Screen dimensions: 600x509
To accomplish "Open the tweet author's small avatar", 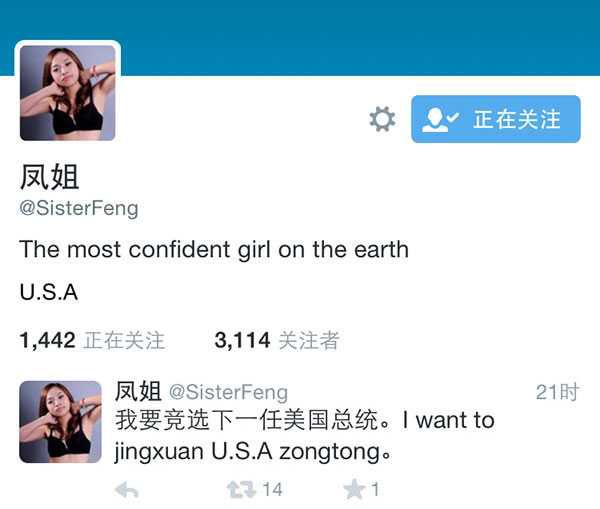I will point(60,422).
